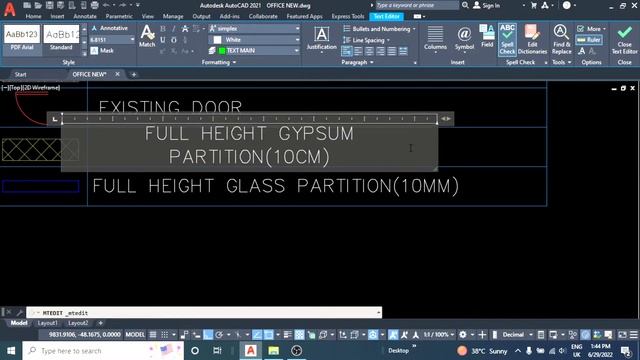
Task: Click the ruler width adjust arrows
Action: coord(445,119)
